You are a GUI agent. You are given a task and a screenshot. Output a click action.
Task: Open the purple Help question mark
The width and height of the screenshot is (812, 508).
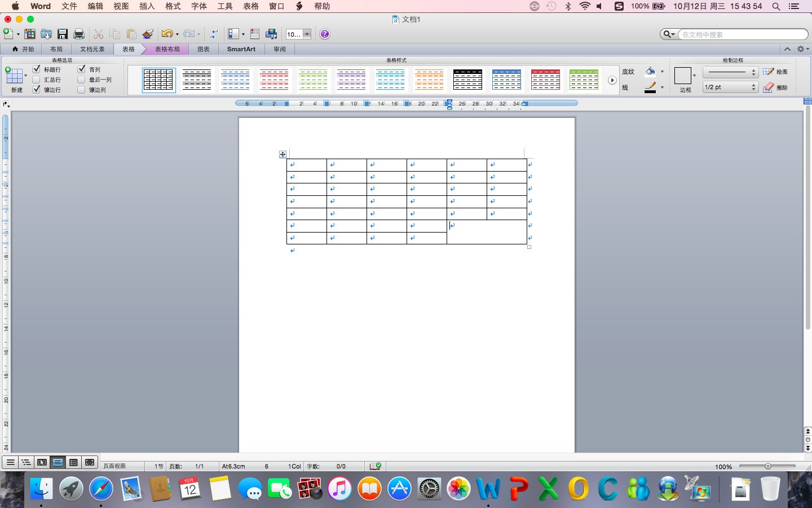(x=325, y=34)
